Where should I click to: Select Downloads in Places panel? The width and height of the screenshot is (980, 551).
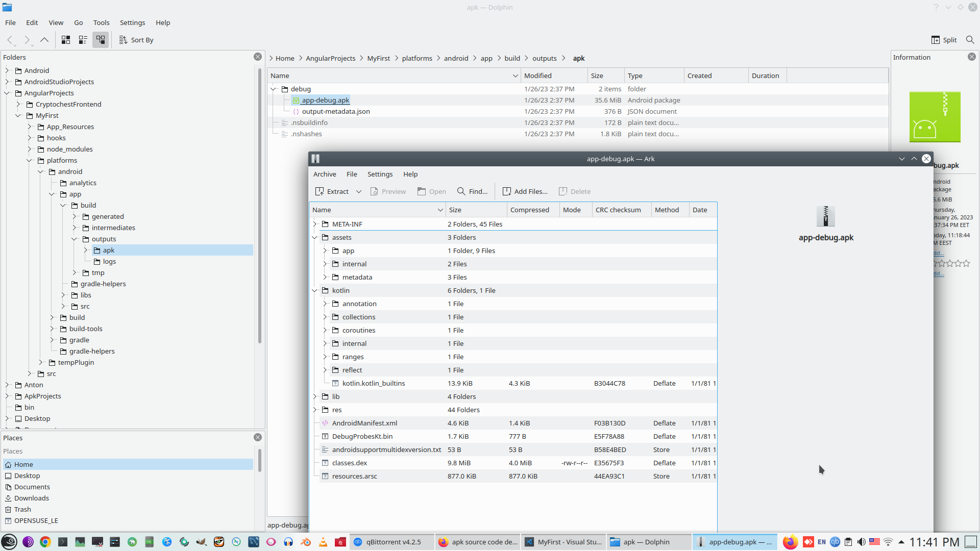point(32,498)
